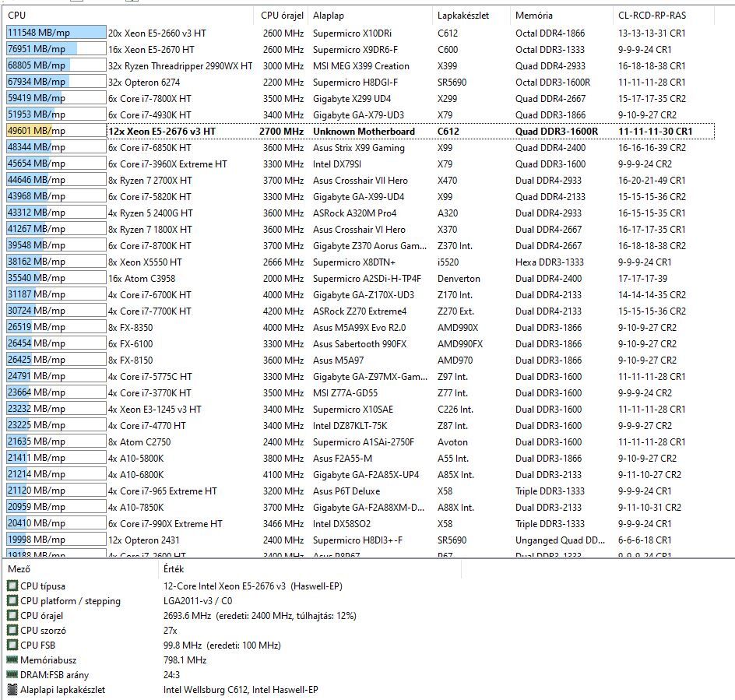
Task: Sort by the CPU column header
Action: click(x=128, y=15)
